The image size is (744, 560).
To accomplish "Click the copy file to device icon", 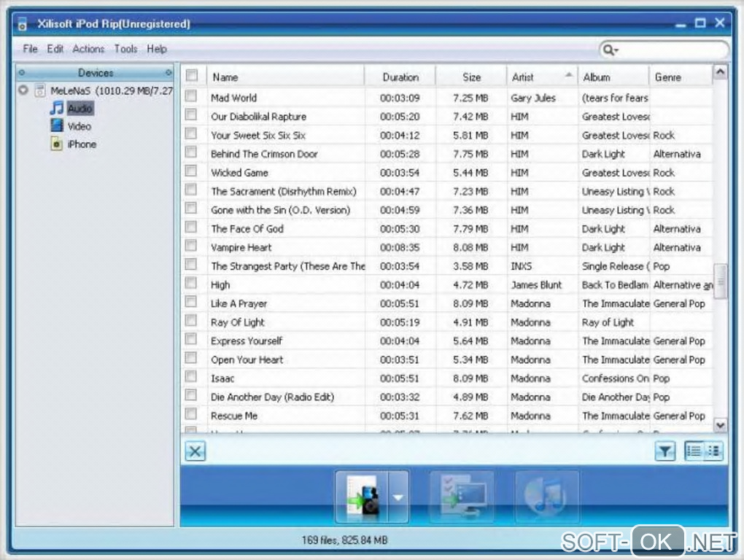I will 362,497.
